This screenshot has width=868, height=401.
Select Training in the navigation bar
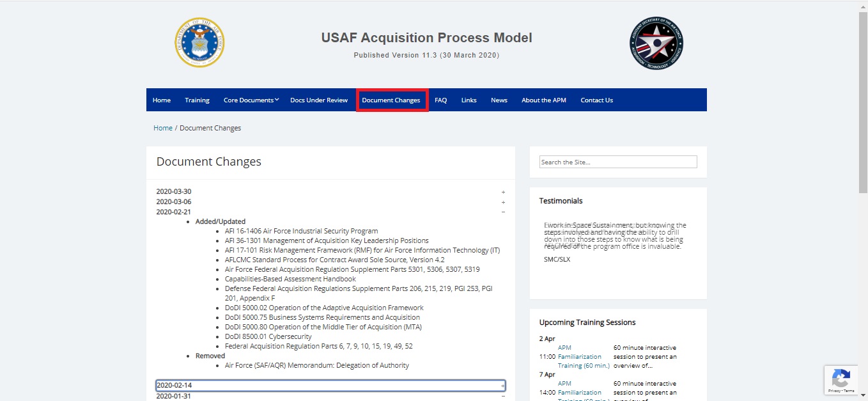pyautogui.click(x=196, y=100)
